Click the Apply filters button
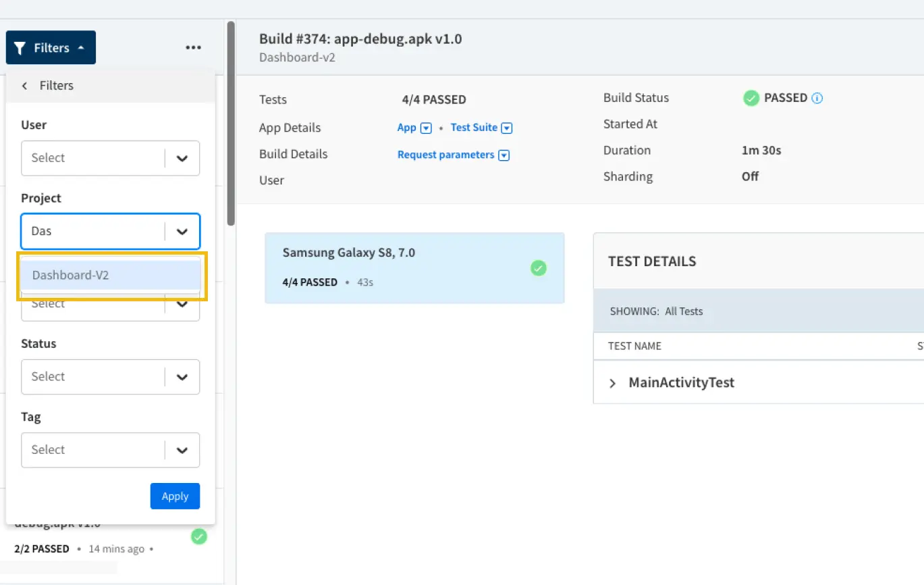Image resolution: width=924 pixels, height=585 pixels. [x=175, y=497]
